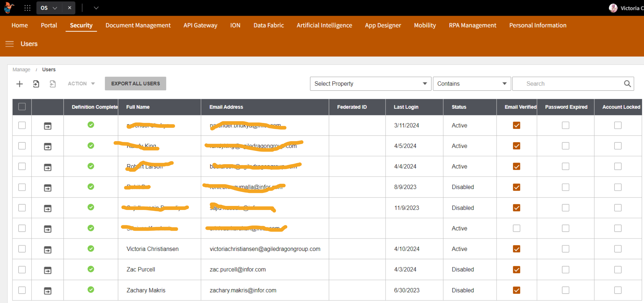Sort by the Status column header
Image resolution: width=644 pixels, height=303 pixels.
[x=459, y=107]
